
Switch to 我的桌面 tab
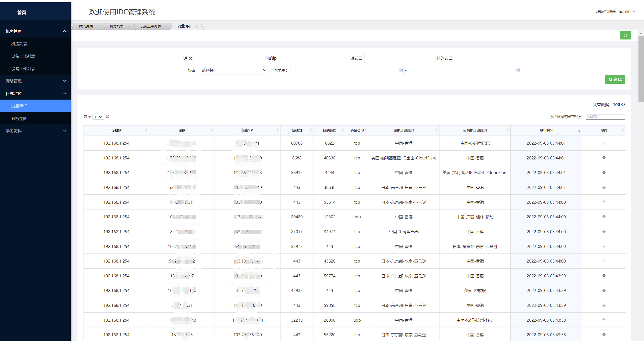86,26
